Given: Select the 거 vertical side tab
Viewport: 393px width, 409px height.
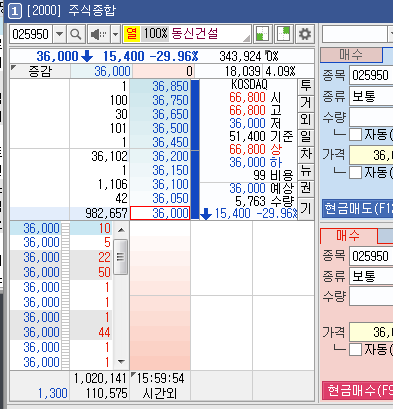Looking at the screenshot, I should click(x=306, y=104).
